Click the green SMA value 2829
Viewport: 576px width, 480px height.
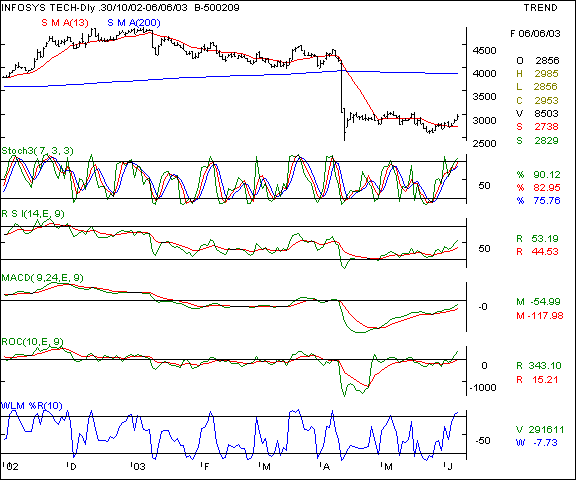[546, 141]
